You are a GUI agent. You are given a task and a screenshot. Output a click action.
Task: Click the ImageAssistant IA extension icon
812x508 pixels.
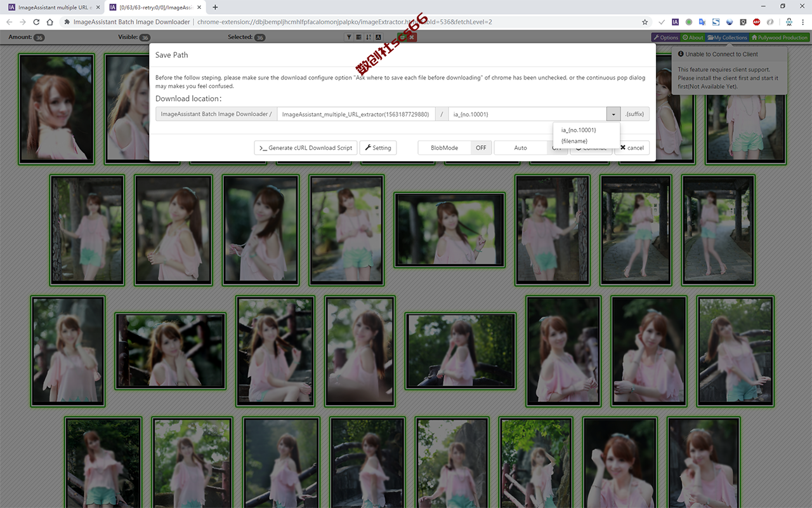point(676,22)
